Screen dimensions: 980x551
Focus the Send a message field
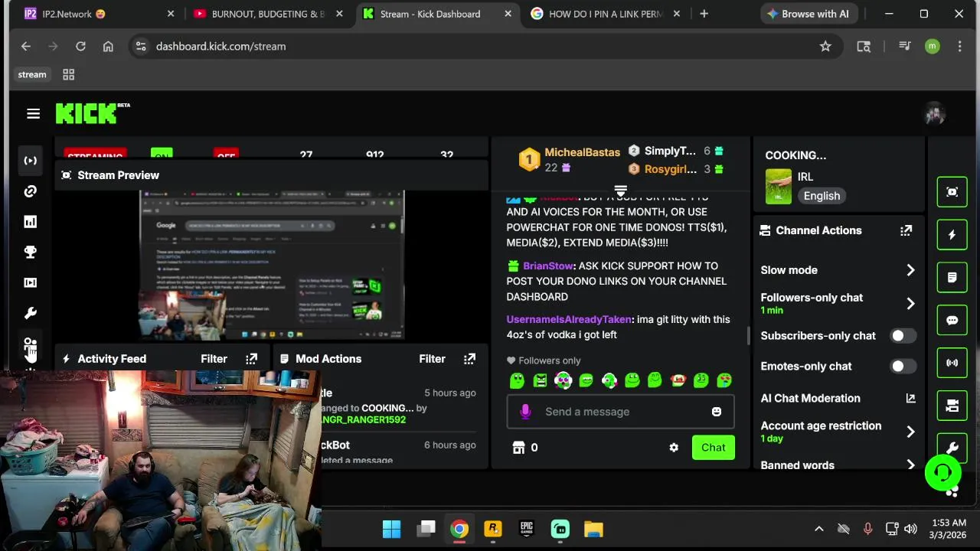point(620,412)
